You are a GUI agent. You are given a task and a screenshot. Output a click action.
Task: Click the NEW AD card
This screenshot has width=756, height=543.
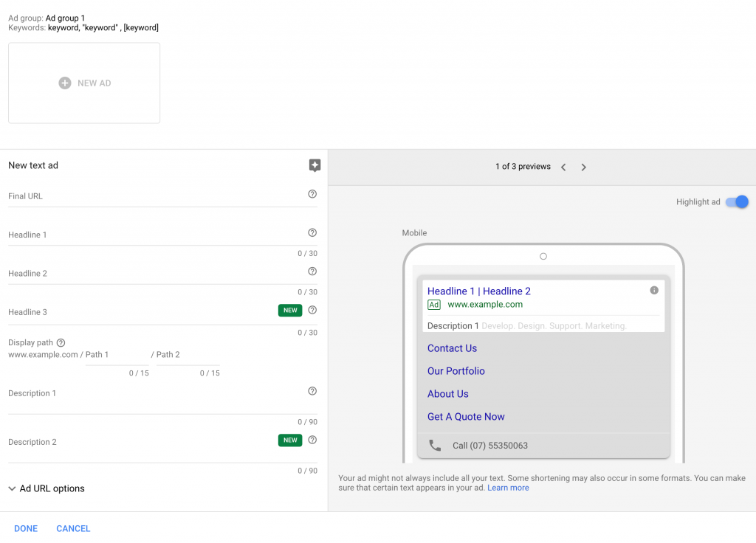pyautogui.click(x=84, y=83)
